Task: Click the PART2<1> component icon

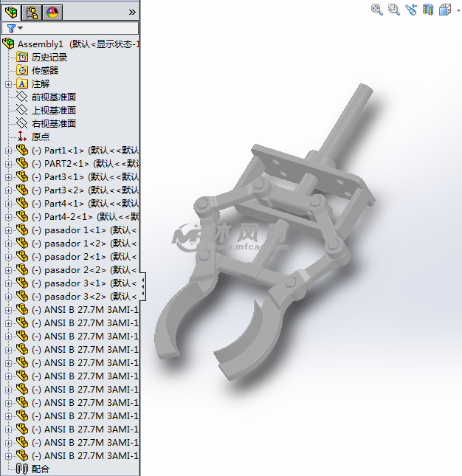Action: click(22, 163)
